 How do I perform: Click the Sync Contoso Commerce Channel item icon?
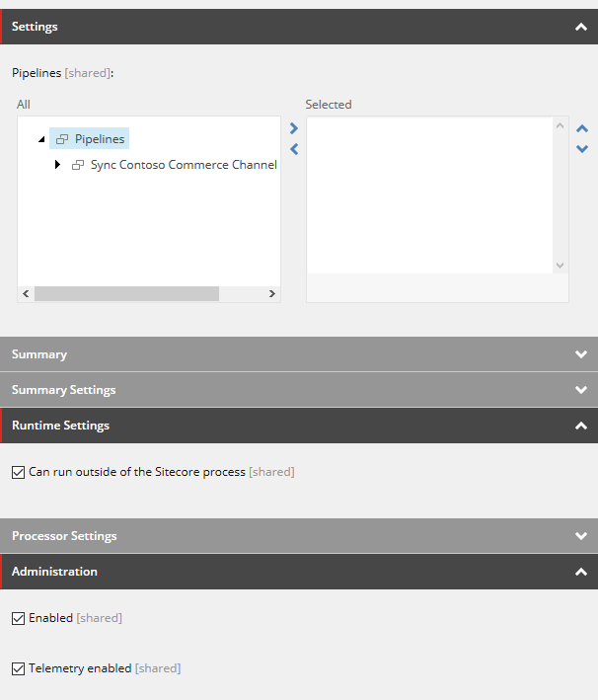click(x=78, y=165)
